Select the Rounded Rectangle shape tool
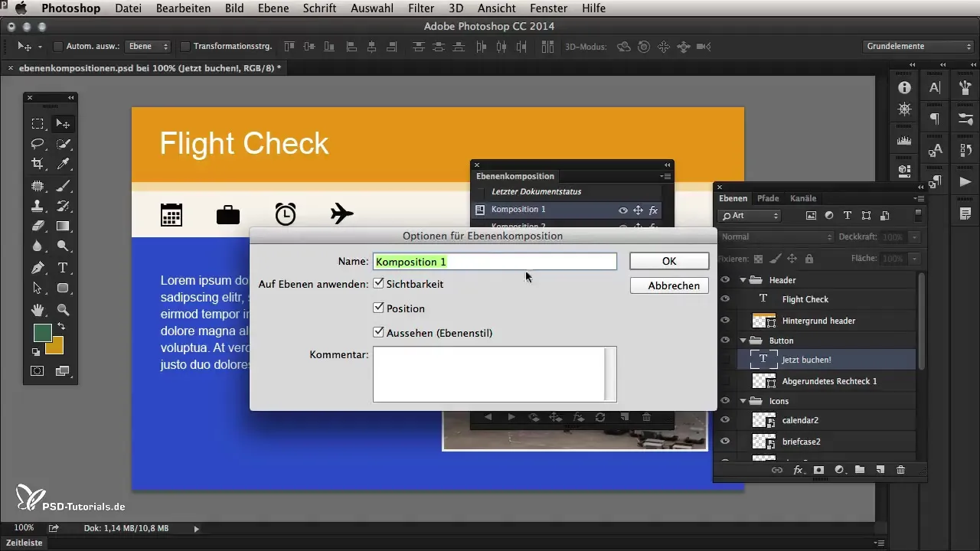The width and height of the screenshot is (980, 551). 63,289
